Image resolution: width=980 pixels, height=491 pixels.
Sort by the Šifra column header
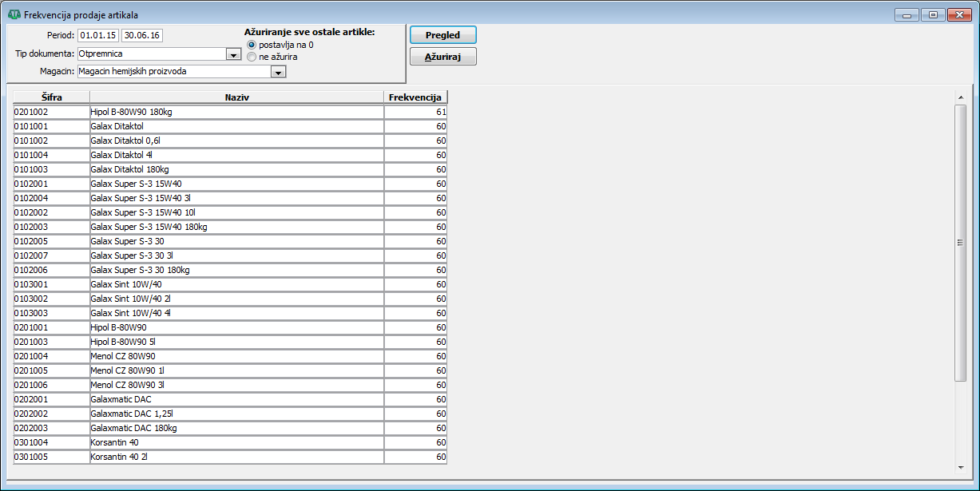click(51, 97)
